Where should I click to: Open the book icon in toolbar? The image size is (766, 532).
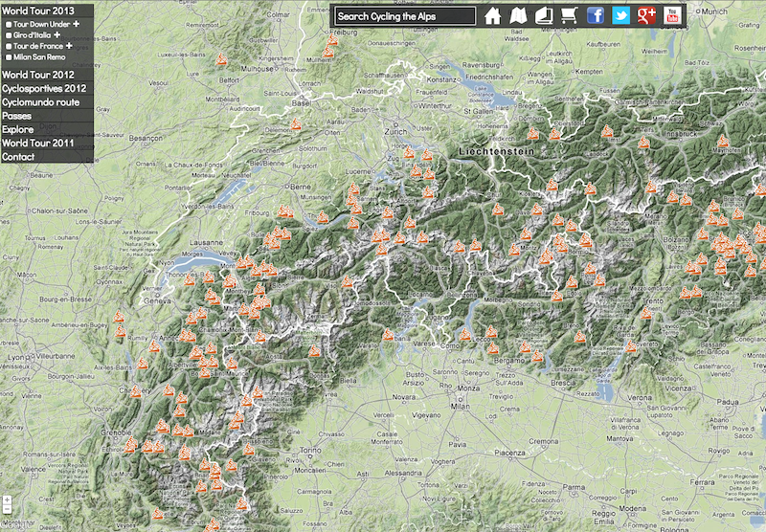[x=544, y=16]
